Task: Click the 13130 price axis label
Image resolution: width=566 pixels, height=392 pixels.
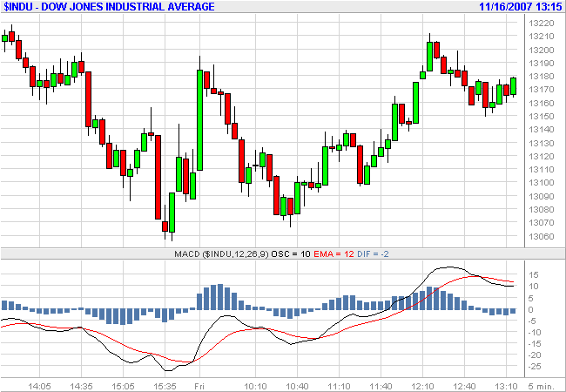Action: (541, 144)
